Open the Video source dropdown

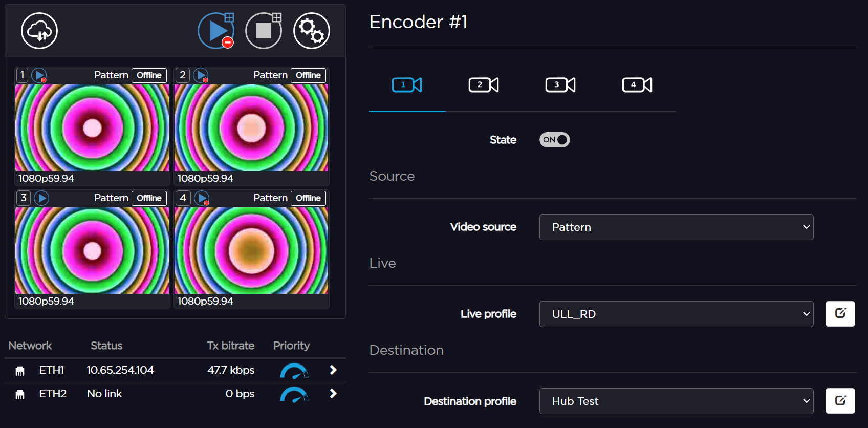point(677,227)
